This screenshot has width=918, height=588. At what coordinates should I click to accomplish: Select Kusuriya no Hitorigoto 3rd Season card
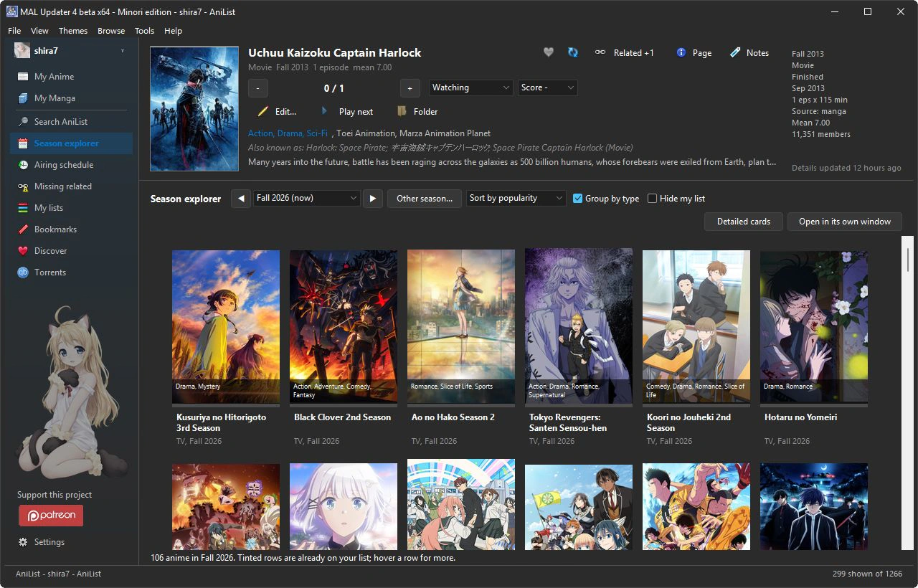(226, 347)
